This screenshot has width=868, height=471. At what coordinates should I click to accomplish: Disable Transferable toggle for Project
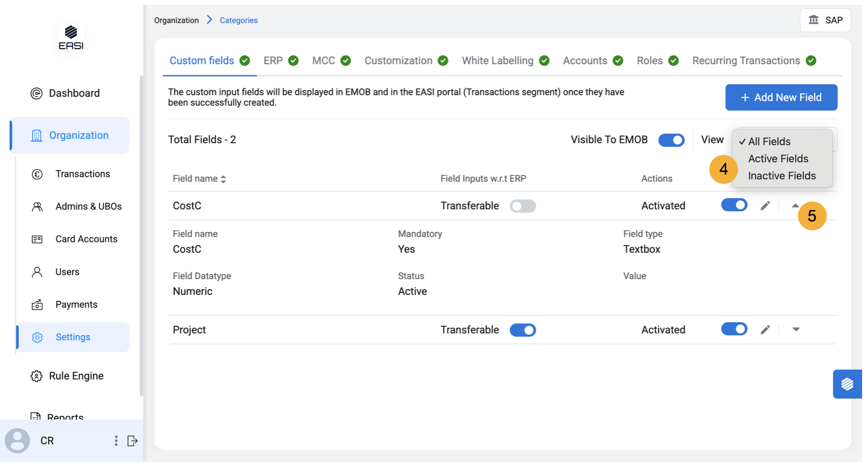point(522,330)
